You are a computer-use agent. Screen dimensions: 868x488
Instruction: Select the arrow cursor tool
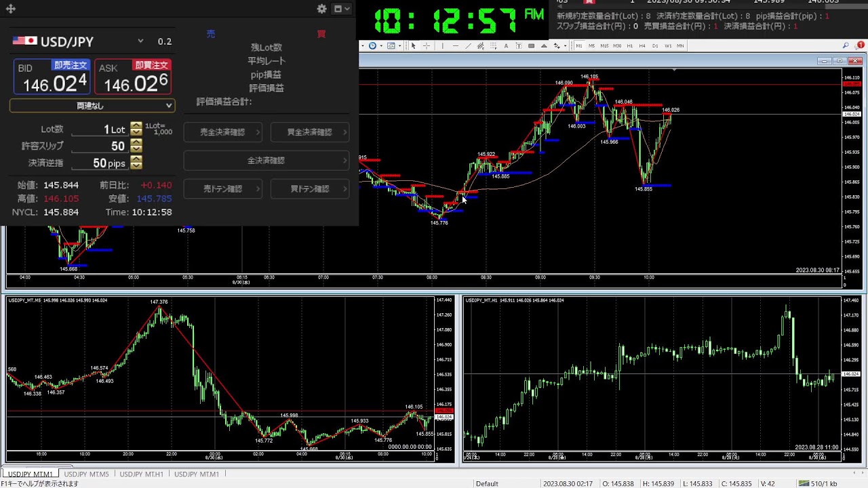(x=413, y=46)
